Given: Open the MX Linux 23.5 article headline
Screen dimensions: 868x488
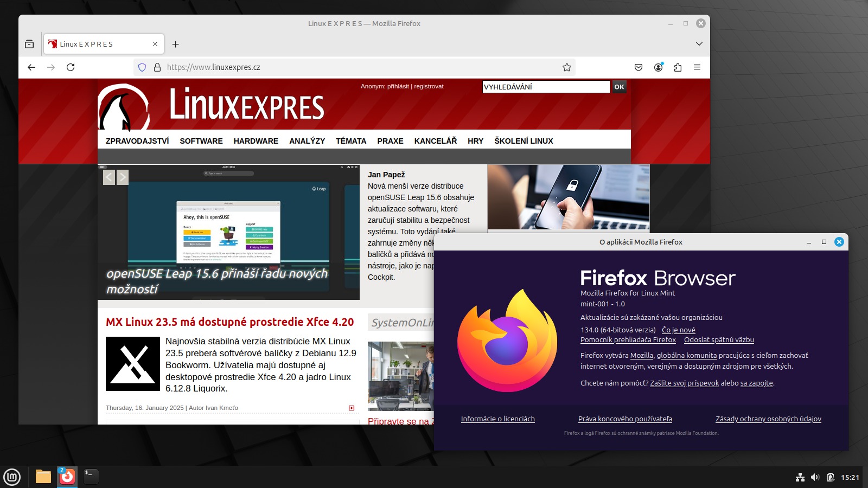Looking at the screenshot, I should [229, 322].
